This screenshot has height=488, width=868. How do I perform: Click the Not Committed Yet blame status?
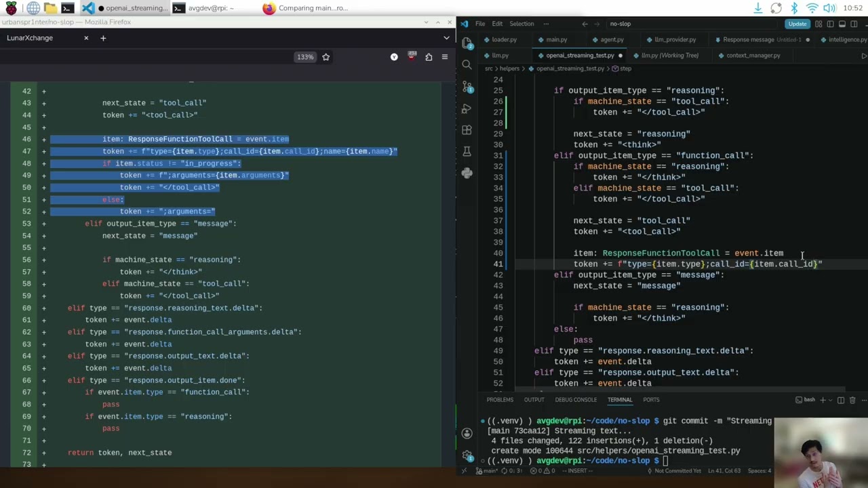[x=675, y=471]
